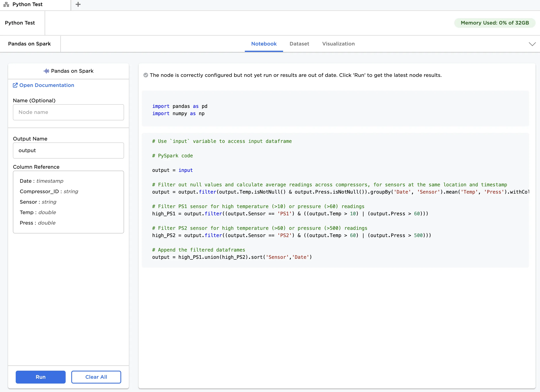The width and height of the screenshot is (540, 392).
Task: Open the Dataset tab
Action: [299, 44]
